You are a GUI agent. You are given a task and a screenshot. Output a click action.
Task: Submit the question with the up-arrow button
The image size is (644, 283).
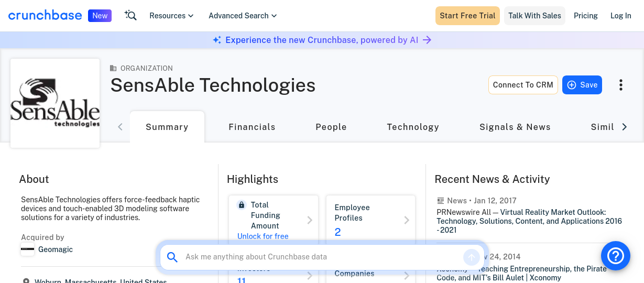[471, 257]
